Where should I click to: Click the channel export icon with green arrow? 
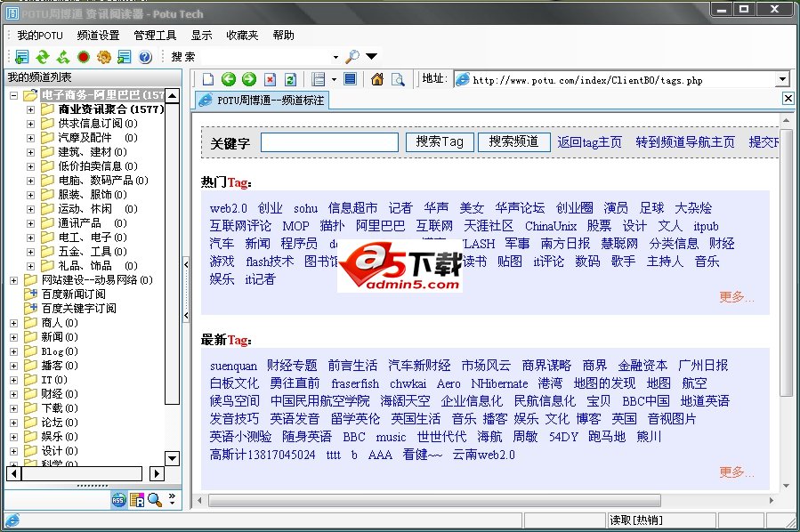click(125, 57)
